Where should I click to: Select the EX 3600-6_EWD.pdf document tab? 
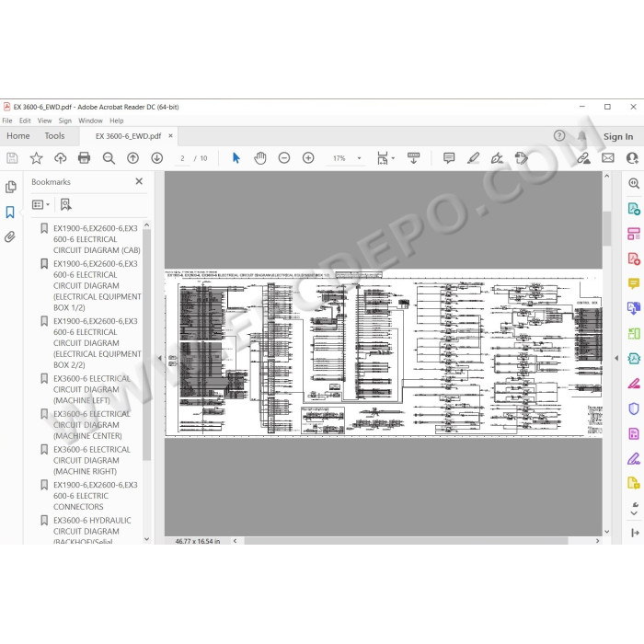128,136
